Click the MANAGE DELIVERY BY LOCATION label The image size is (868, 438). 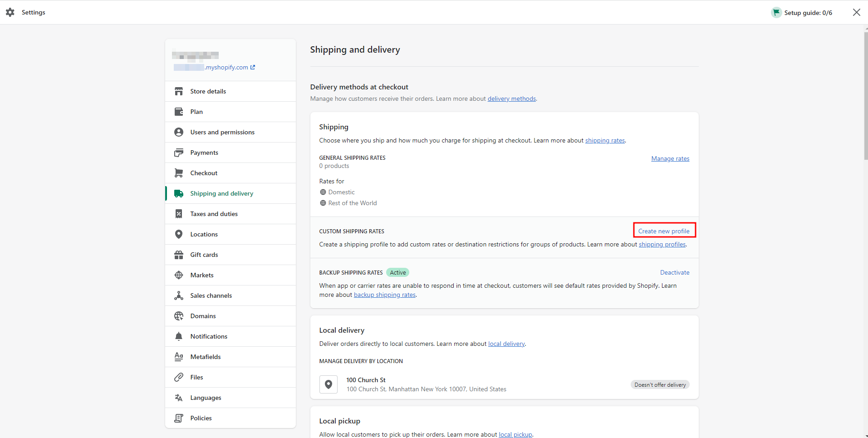click(361, 361)
